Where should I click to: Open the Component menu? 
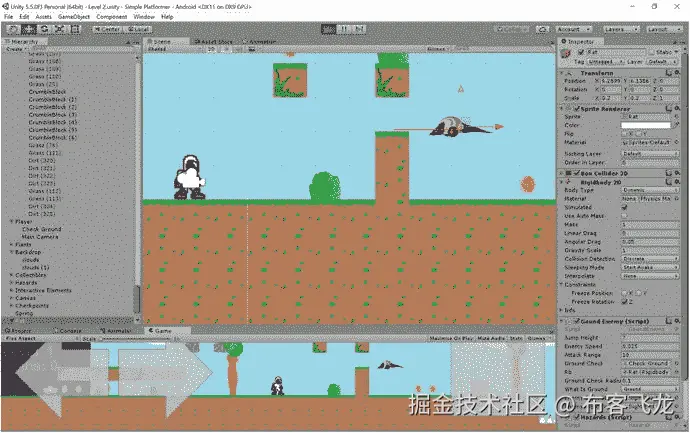111,17
